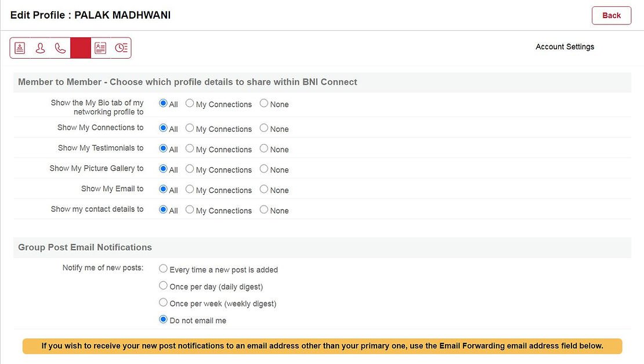Set My Bio tab to My Connections
The width and height of the screenshot is (644, 364).
click(x=190, y=103)
